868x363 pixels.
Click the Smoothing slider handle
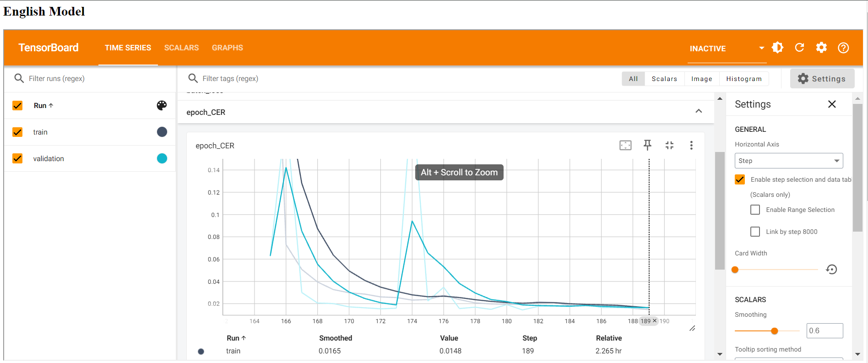(x=774, y=331)
